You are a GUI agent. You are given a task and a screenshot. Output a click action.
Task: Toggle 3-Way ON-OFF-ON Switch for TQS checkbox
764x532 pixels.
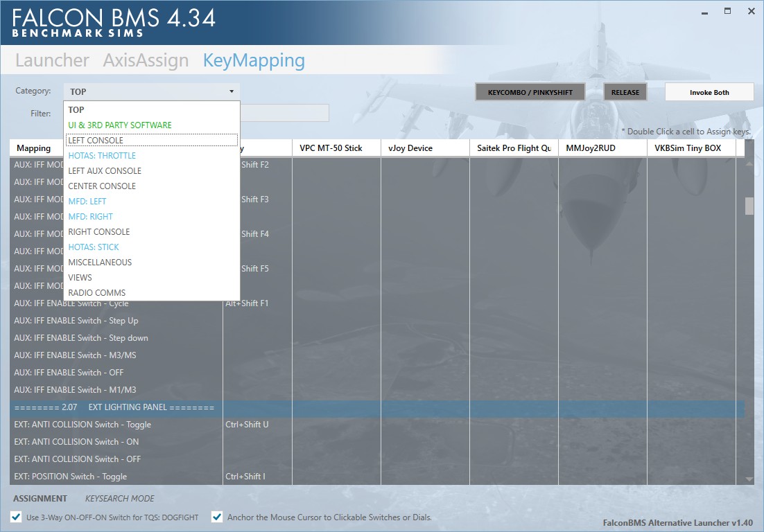(16, 517)
